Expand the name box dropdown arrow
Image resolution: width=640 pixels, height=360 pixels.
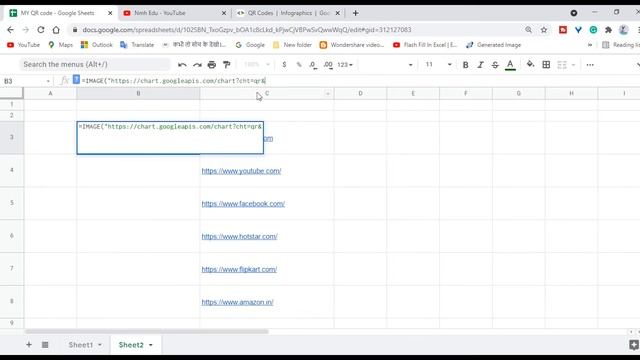[x=48, y=81]
